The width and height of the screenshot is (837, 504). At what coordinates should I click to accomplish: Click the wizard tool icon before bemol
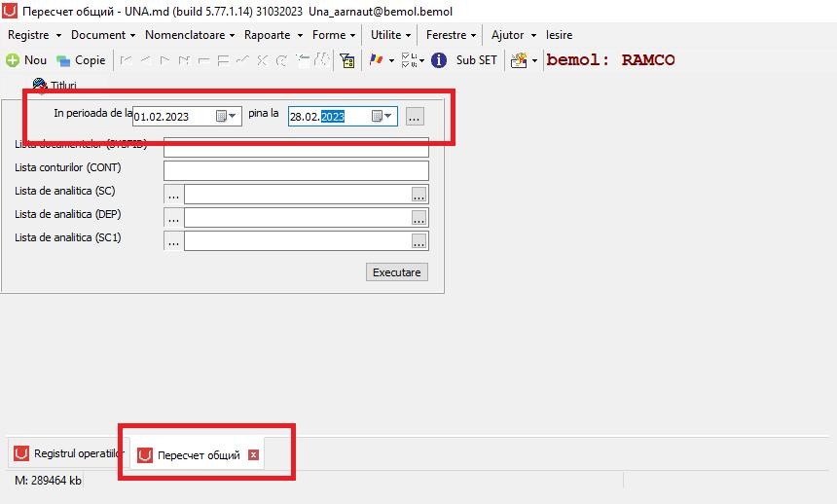tap(519, 60)
